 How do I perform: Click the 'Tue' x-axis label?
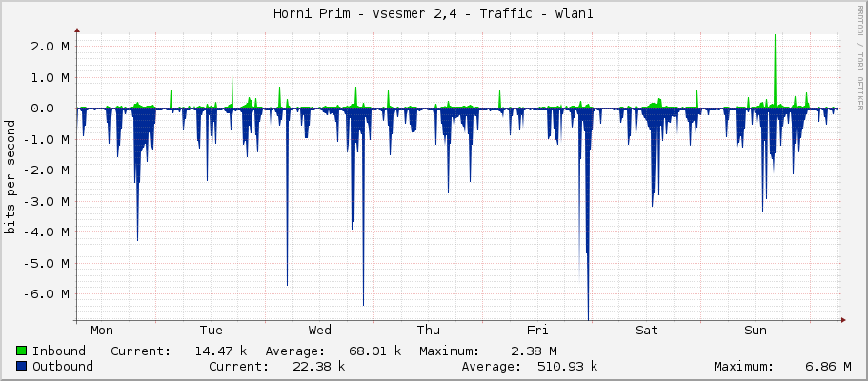(x=211, y=331)
